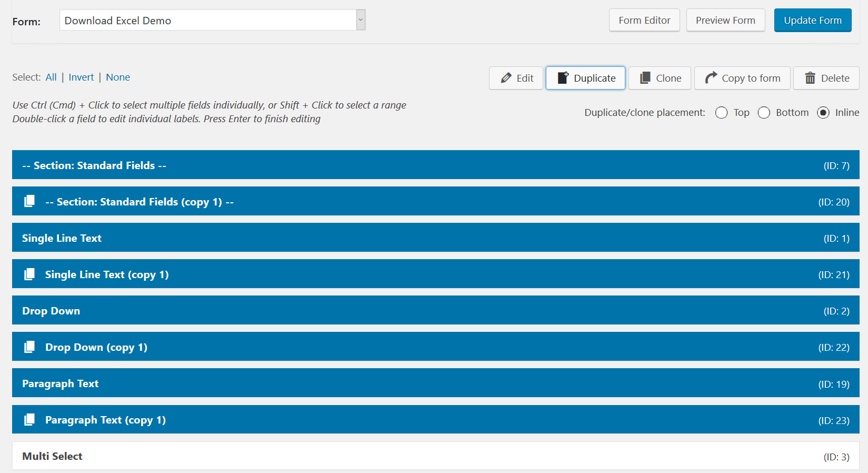Image resolution: width=868 pixels, height=473 pixels.
Task: Click the Delete trash can icon
Action: tap(810, 78)
